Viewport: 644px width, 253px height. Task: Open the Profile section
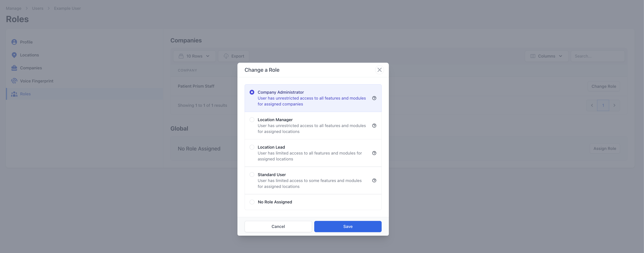click(85, 42)
